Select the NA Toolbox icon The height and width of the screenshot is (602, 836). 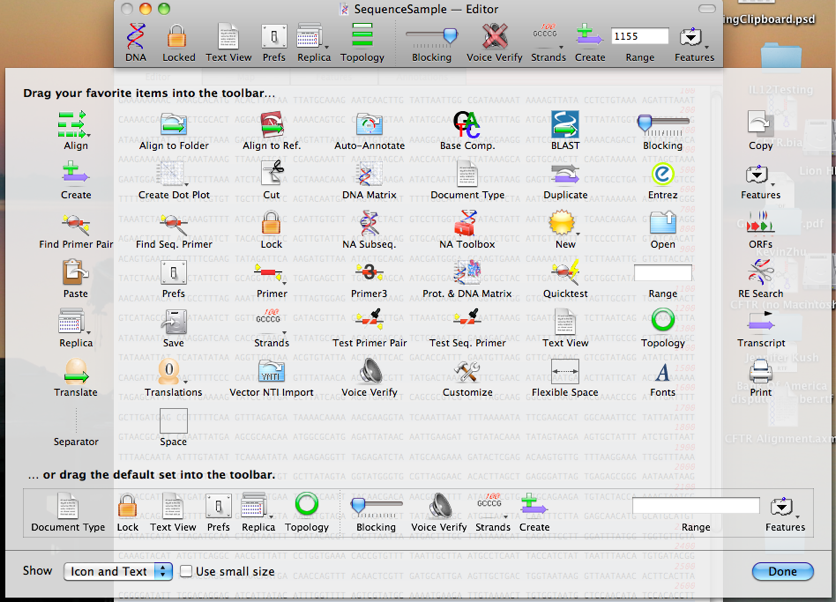point(466,227)
